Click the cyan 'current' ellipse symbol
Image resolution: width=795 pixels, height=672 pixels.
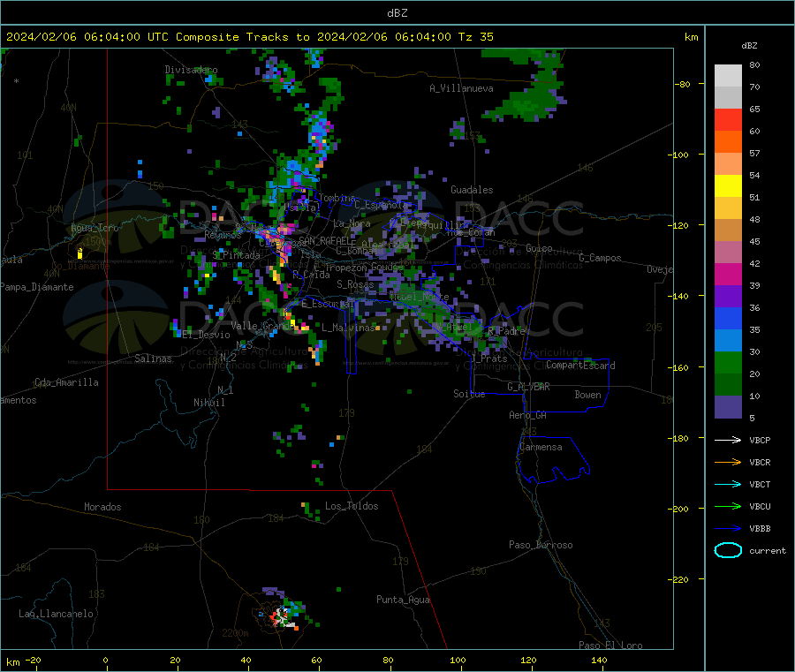pyautogui.click(x=728, y=550)
